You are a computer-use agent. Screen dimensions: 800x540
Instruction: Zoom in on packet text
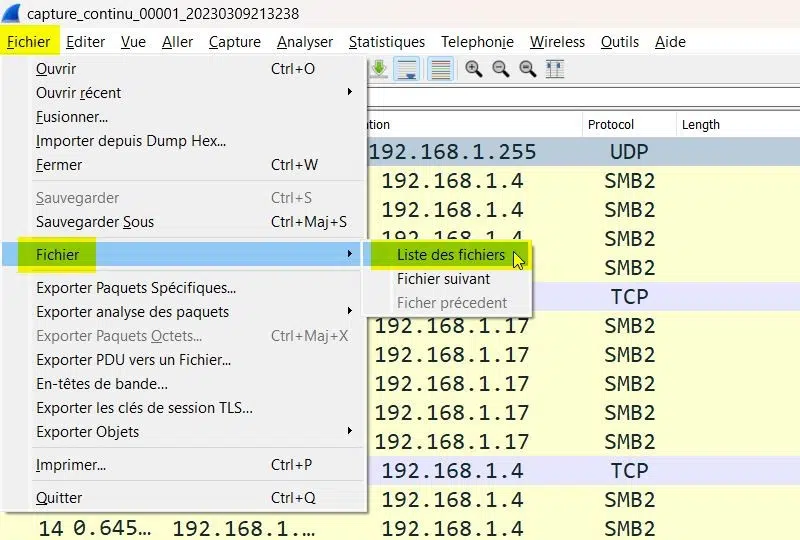pyautogui.click(x=473, y=69)
